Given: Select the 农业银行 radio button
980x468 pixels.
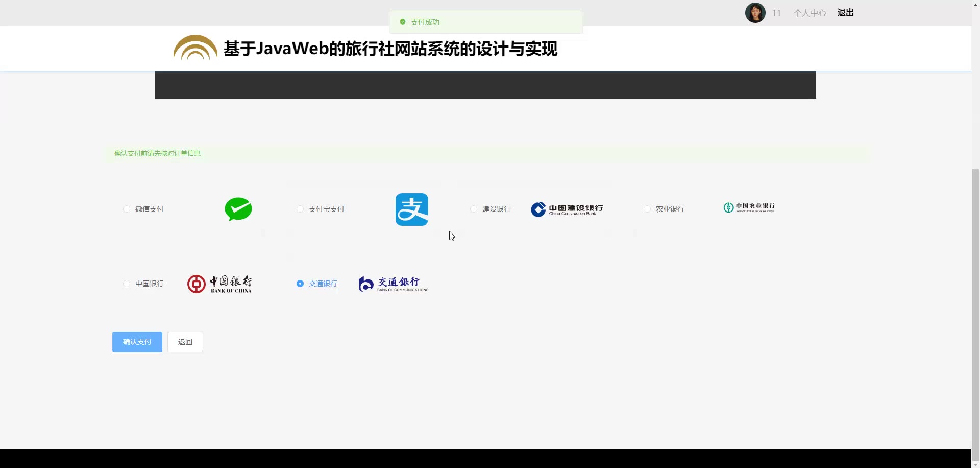Looking at the screenshot, I should click(647, 209).
